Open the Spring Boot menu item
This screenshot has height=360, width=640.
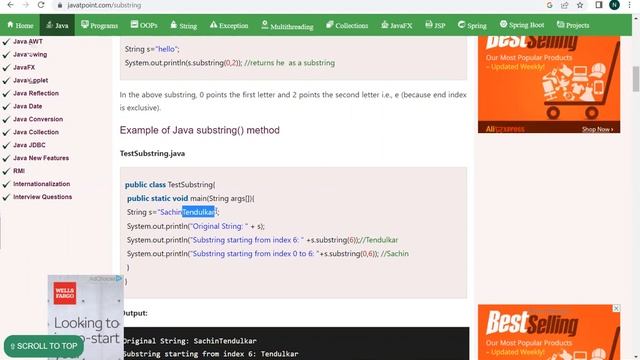(x=522, y=25)
